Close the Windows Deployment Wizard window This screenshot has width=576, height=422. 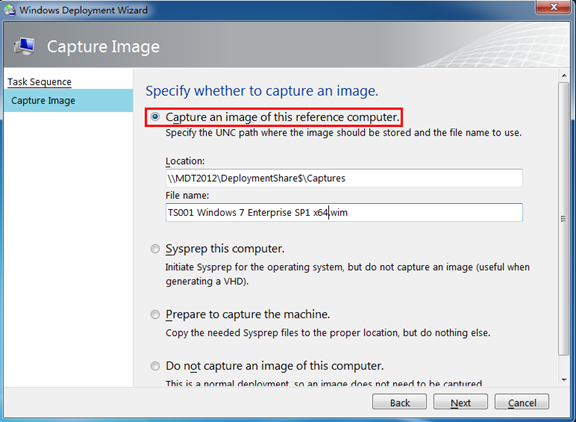point(554,7)
